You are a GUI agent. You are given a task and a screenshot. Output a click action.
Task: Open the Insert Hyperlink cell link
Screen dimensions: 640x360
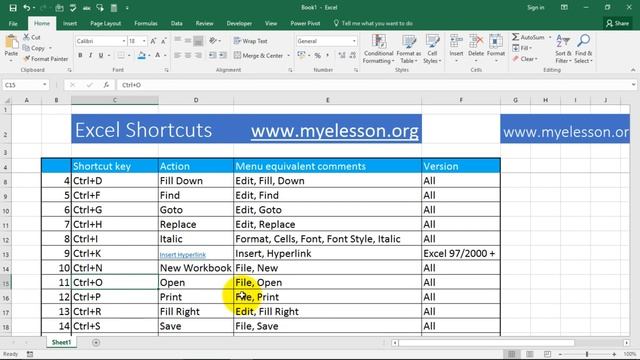(x=182, y=255)
